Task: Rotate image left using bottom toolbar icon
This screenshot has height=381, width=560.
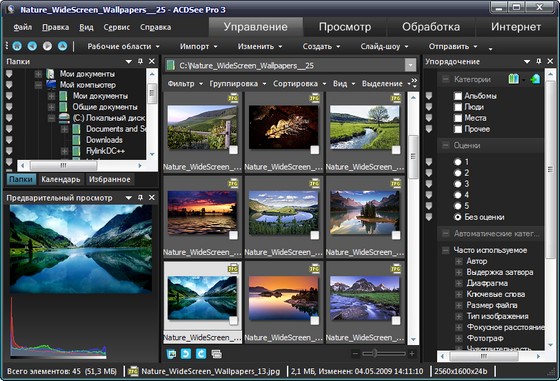Action: pos(186,354)
